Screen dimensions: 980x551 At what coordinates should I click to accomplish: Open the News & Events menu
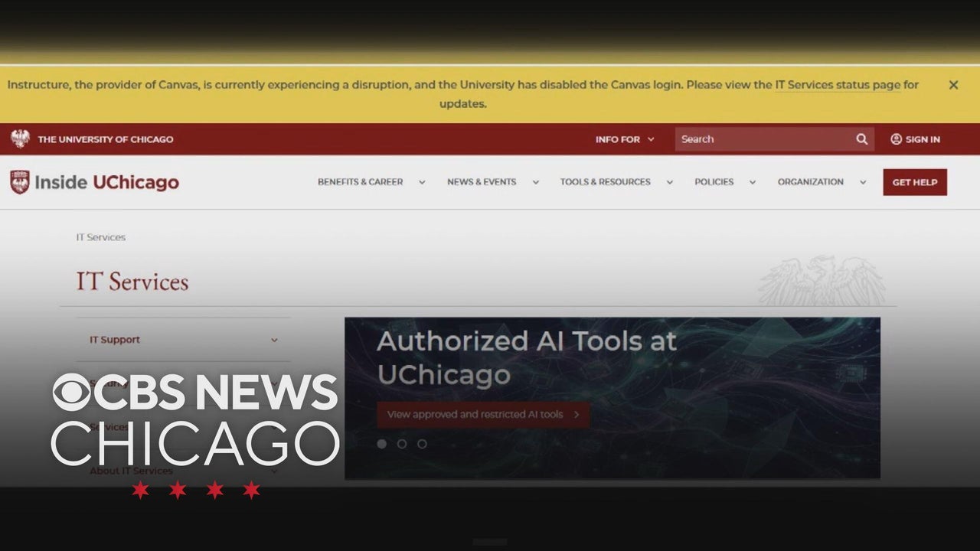pyautogui.click(x=482, y=182)
